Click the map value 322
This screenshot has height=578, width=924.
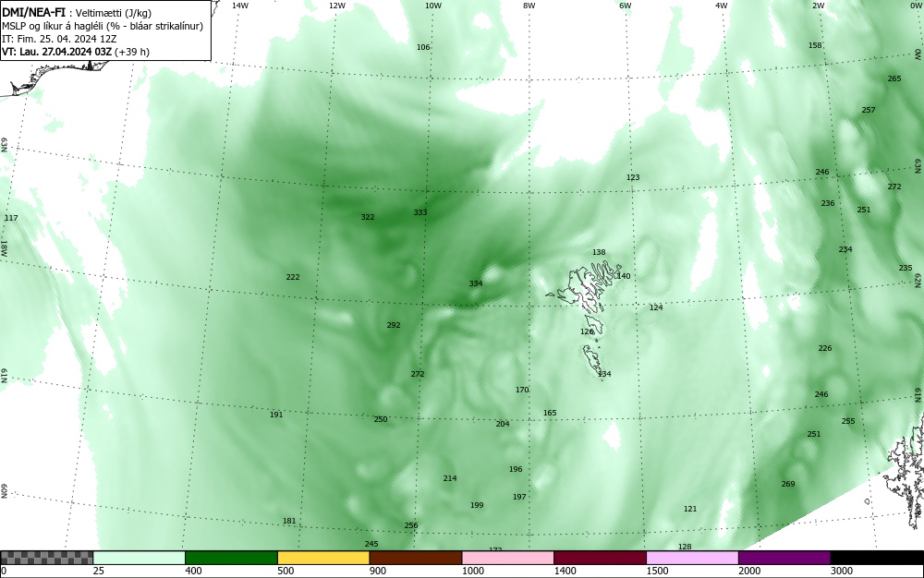[x=368, y=217]
